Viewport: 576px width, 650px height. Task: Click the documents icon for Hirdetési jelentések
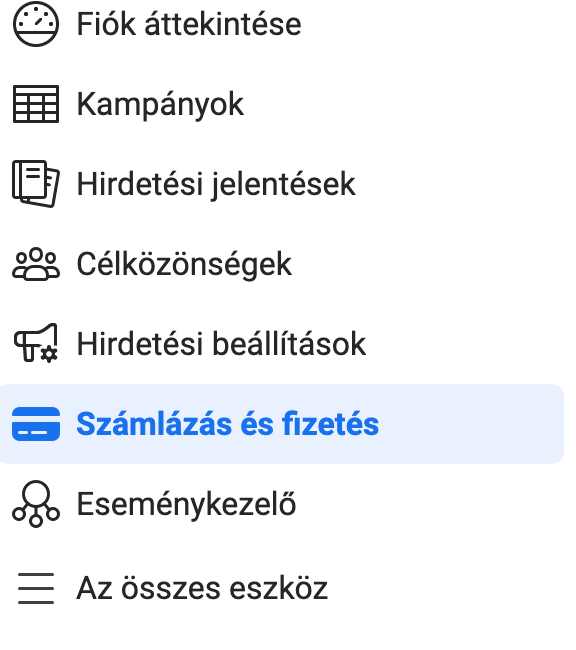(x=36, y=184)
